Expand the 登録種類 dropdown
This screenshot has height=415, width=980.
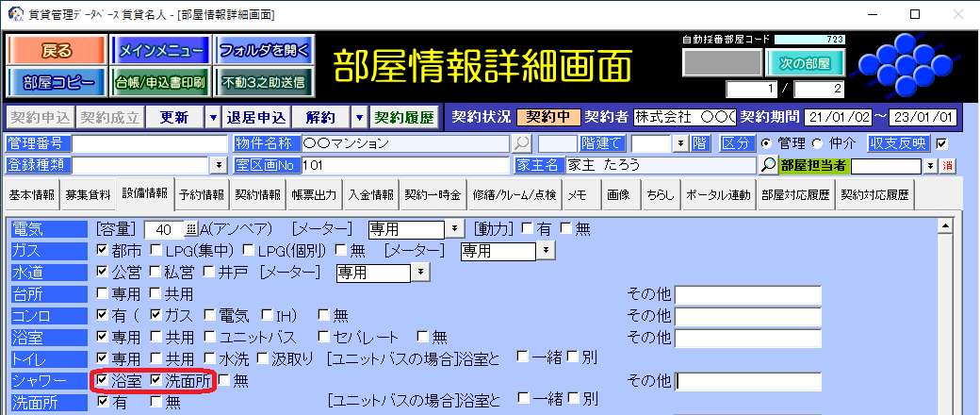219,165
